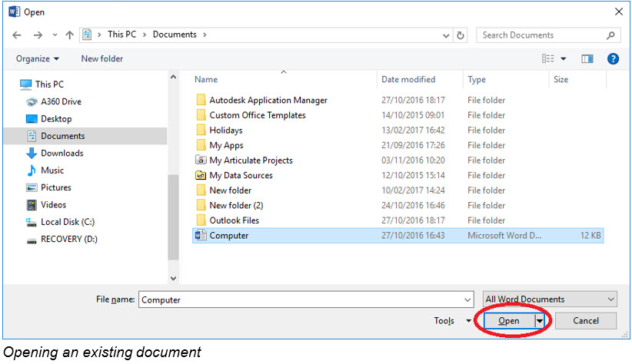The image size is (632, 364).
Task: Click the Back navigation arrow
Action: pos(16,35)
